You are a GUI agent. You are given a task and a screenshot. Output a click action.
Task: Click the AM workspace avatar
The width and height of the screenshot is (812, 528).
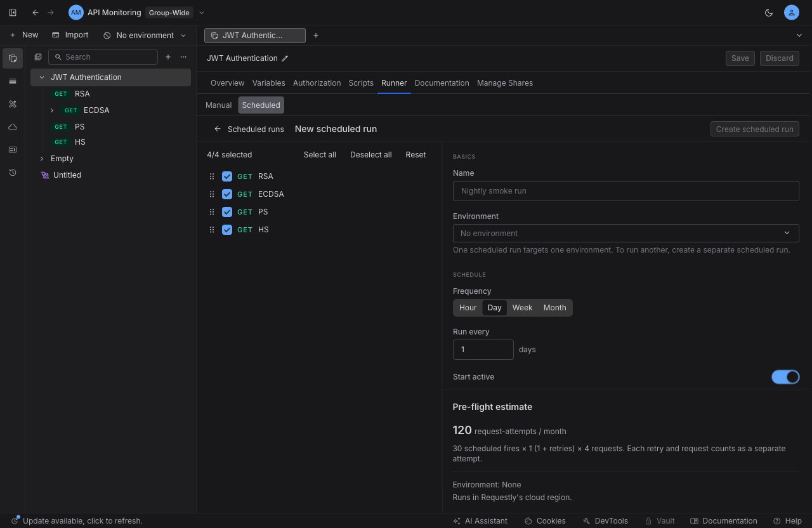point(76,12)
